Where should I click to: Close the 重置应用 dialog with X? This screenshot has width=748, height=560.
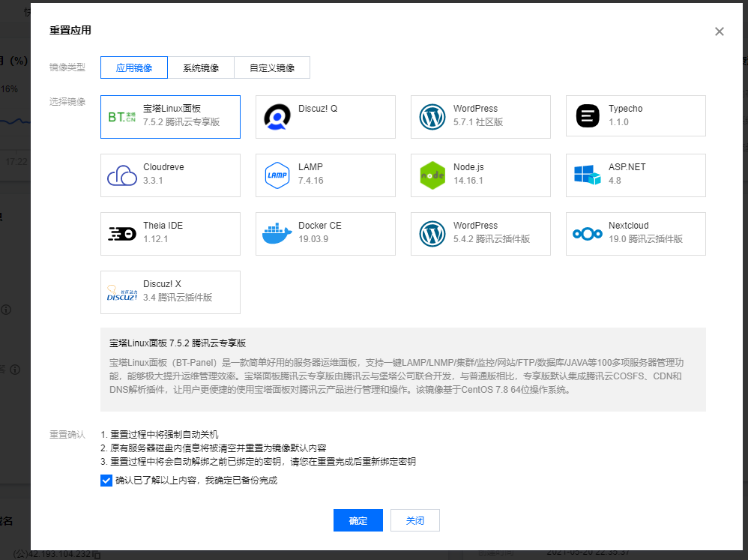(x=720, y=31)
